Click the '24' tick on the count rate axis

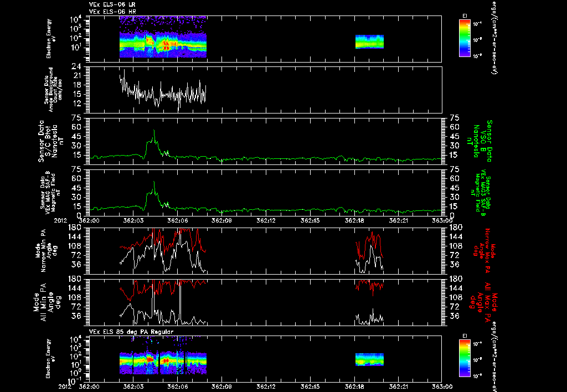(x=76, y=66)
